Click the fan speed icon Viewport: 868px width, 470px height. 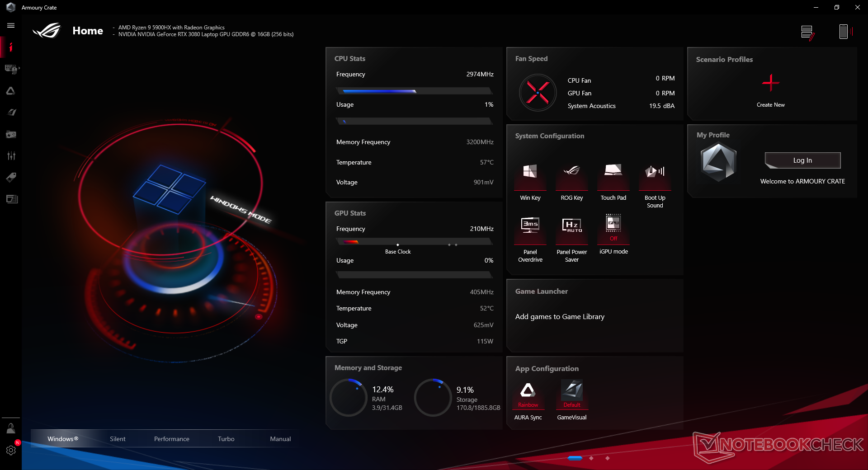point(538,93)
